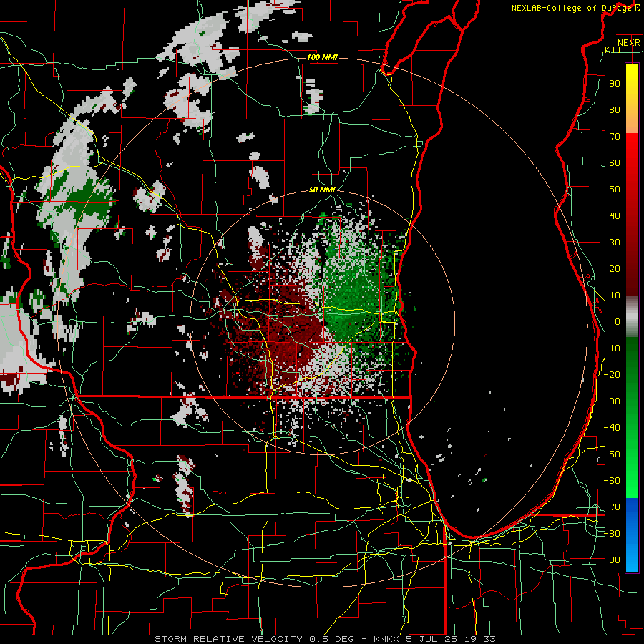The width and height of the screenshot is (644, 644).
Task: Click the 40 value on velocity scale
Action: [x=615, y=215]
